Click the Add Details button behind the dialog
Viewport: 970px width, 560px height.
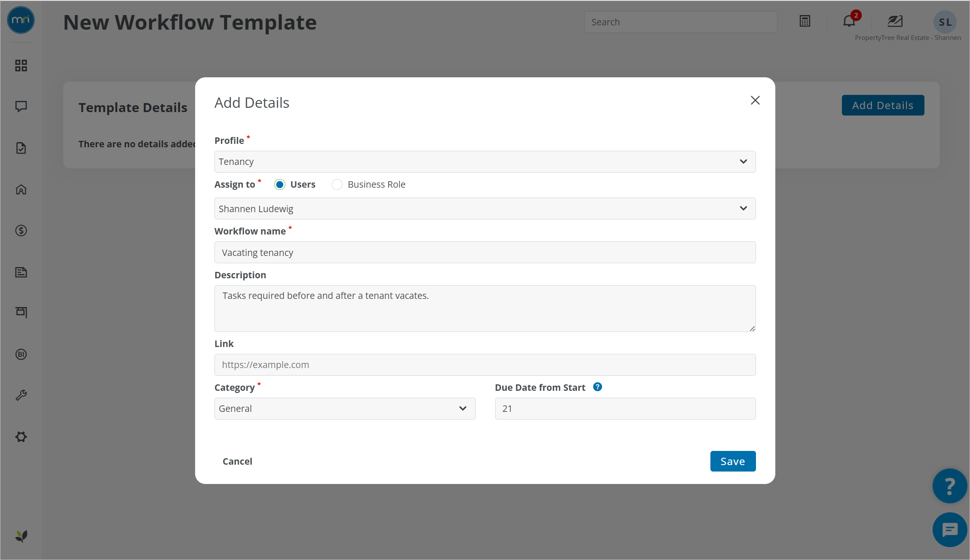(x=883, y=105)
